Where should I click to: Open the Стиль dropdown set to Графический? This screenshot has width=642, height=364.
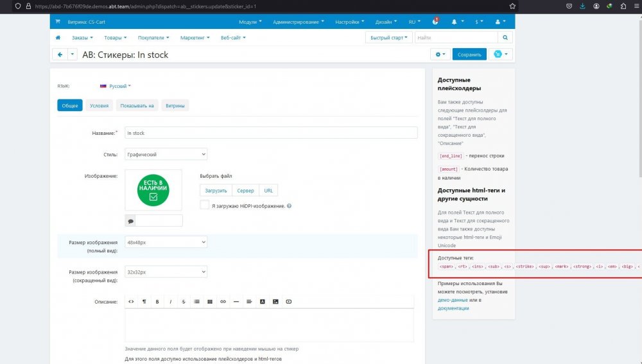click(166, 154)
